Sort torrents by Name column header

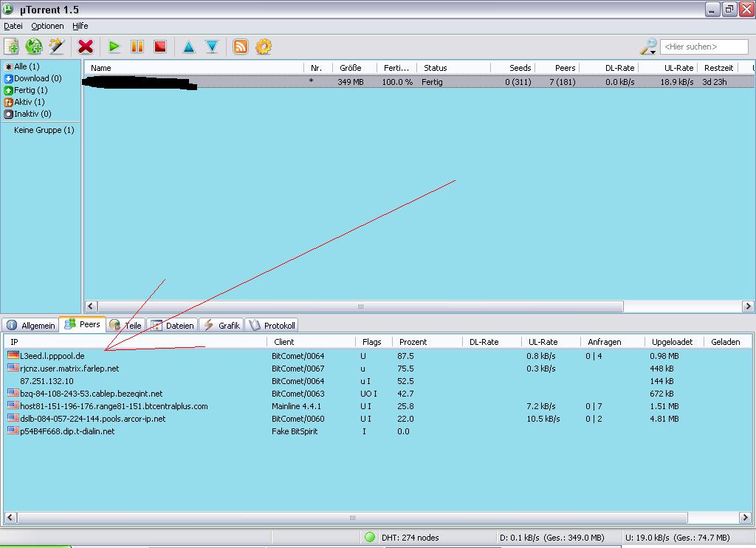pos(194,68)
